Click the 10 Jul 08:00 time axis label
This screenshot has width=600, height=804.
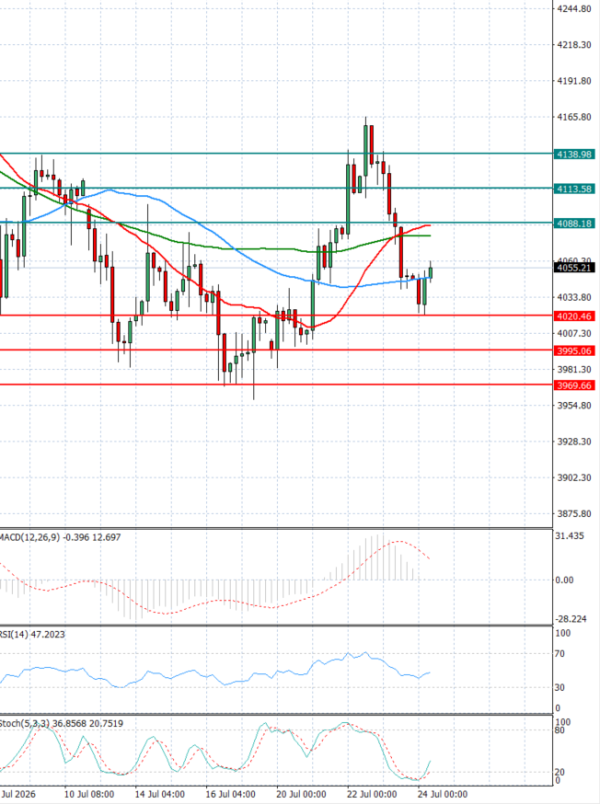[x=89, y=794]
